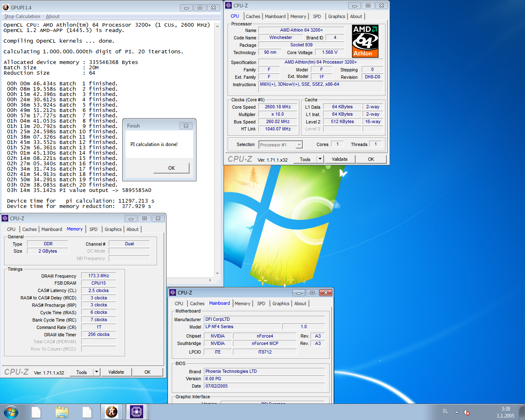Viewport: 525px width, 420px height.
Task: Open the About menu in GPUPI
Action: (52, 16)
